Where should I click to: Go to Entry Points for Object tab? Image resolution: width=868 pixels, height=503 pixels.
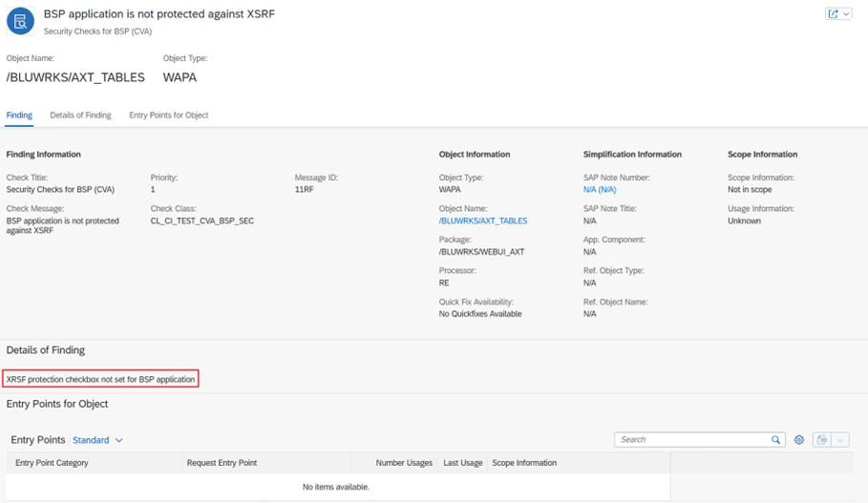tap(168, 115)
